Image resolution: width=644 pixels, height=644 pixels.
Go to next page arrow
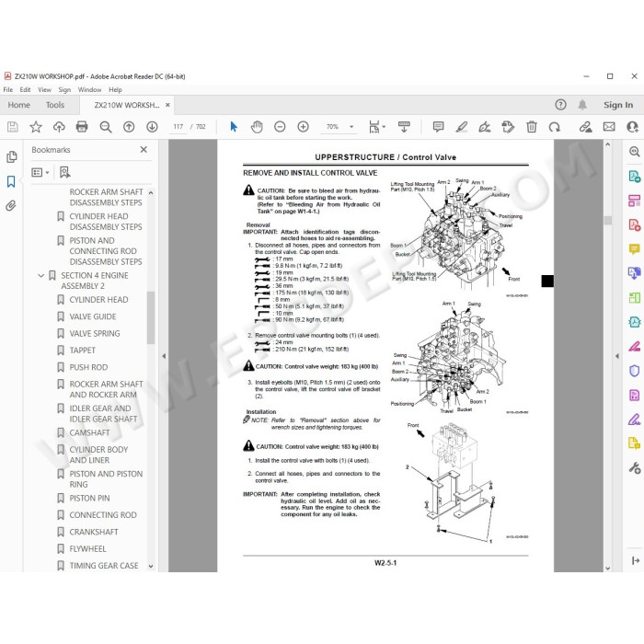(152, 127)
